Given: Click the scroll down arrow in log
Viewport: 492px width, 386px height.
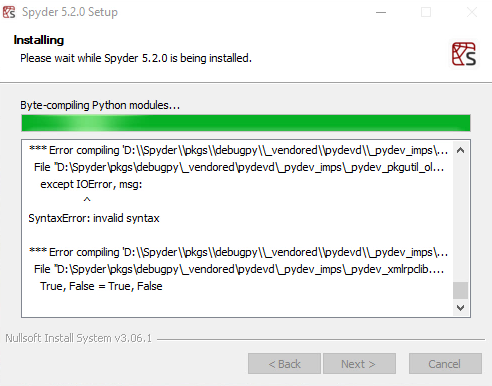Looking at the screenshot, I should pyautogui.click(x=460, y=307).
